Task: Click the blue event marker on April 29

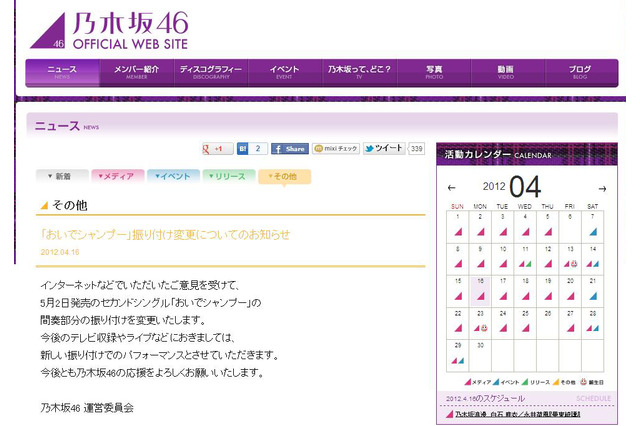Action: coord(461,361)
